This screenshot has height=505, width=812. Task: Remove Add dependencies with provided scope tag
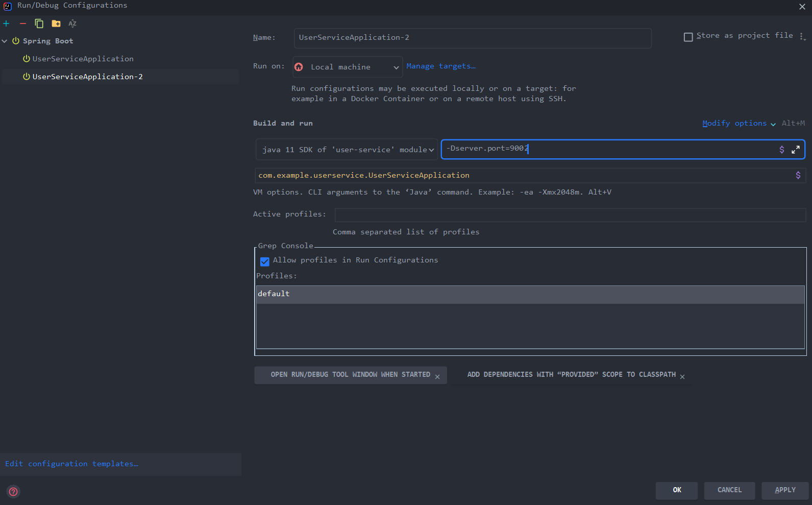click(x=682, y=377)
